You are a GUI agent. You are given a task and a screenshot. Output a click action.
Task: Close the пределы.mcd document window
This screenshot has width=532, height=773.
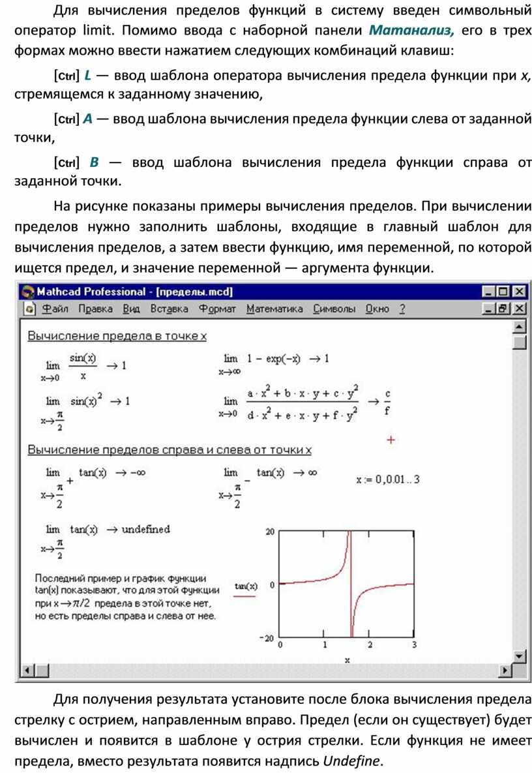pos(519,309)
